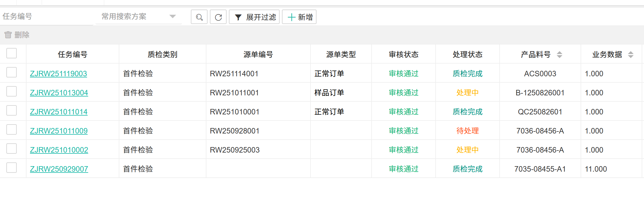The width and height of the screenshot is (644, 204).
Task: Click the refresh icon button
Action: (218, 17)
